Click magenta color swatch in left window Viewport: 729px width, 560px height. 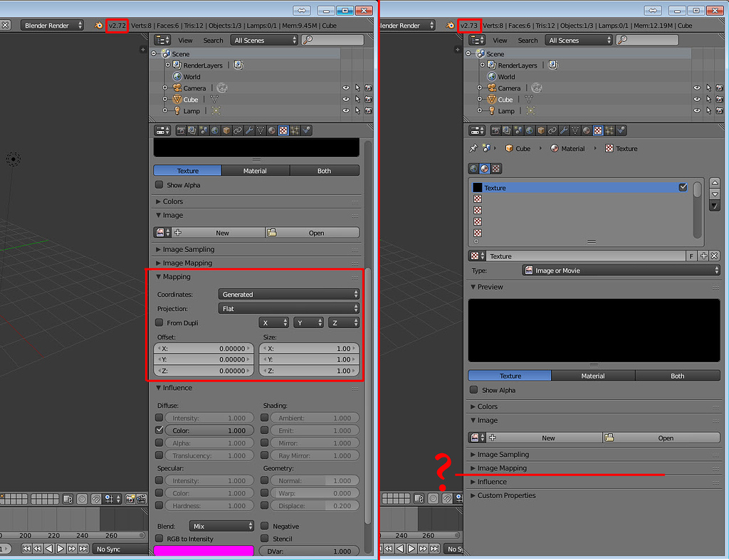[x=204, y=551]
